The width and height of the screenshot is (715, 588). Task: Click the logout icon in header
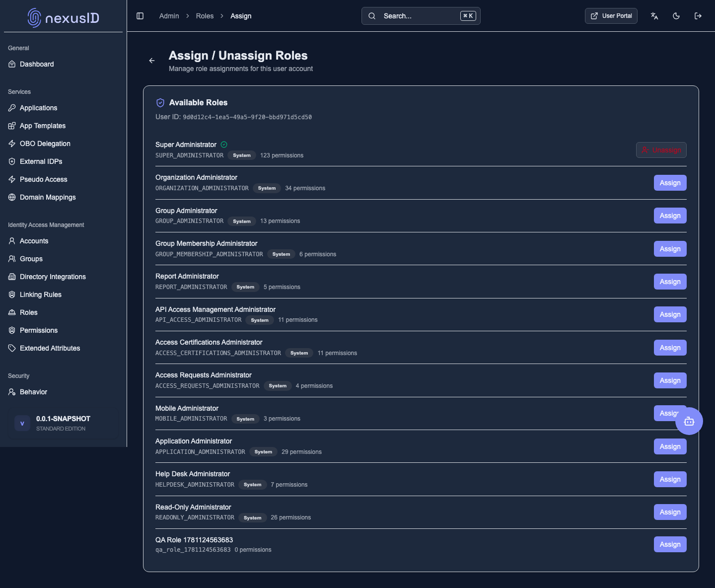click(698, 16)
